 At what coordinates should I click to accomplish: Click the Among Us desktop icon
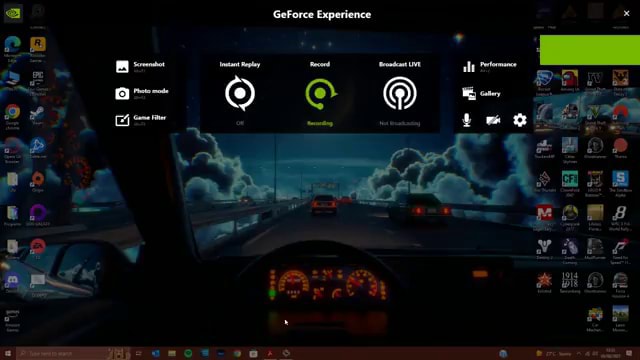point(569,81)
